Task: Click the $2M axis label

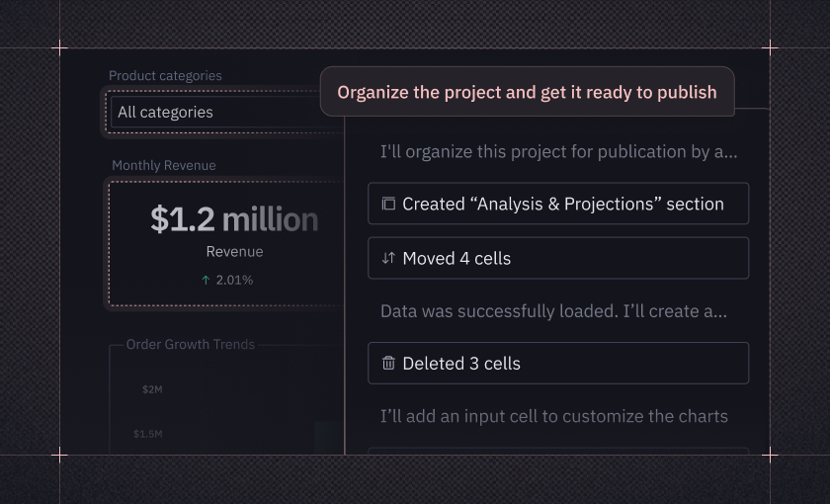Action: click(x=152, y=389)
